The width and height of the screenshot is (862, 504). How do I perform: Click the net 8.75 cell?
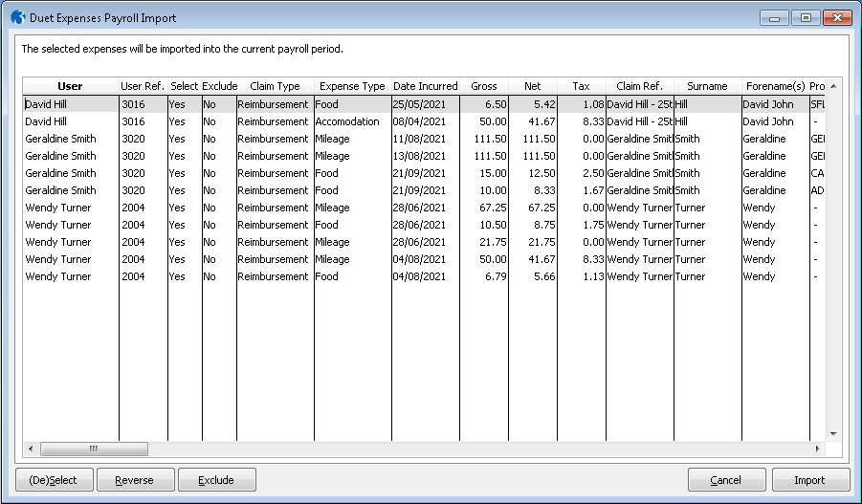533,225
